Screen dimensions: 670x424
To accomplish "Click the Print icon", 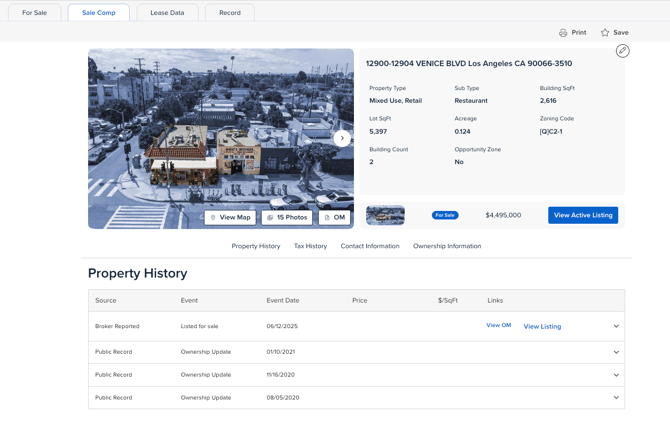I will pos(563,33).
